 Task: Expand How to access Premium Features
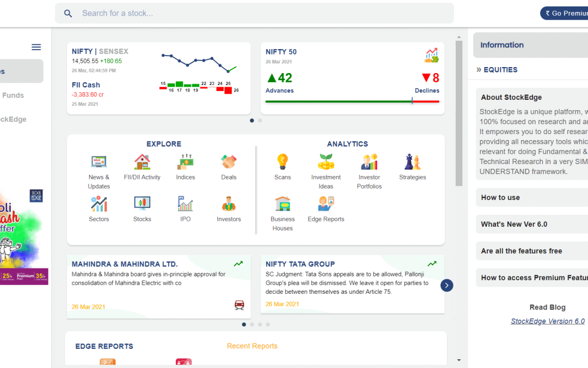tap(532, 277)
